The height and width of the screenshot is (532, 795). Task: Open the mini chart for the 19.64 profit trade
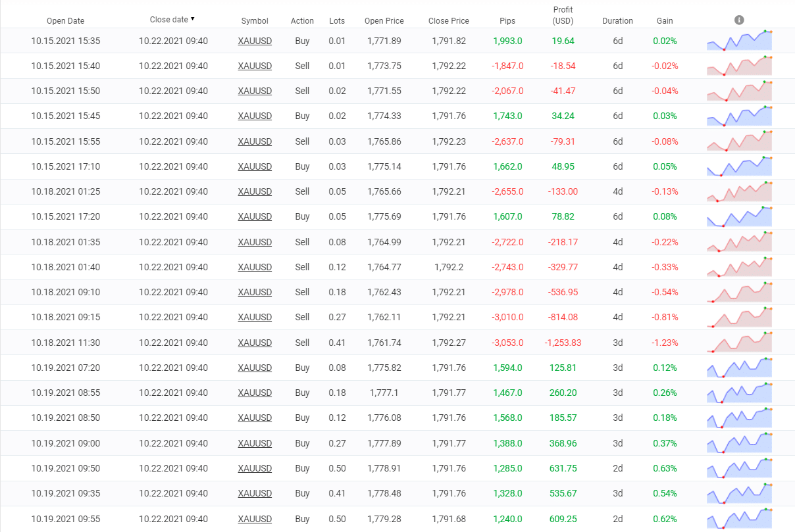pyautogui.click(x=739, y=41)
